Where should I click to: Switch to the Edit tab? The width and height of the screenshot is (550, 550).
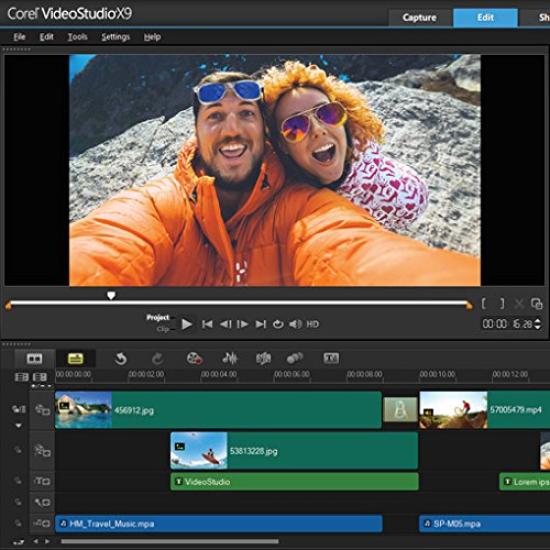(x=485, y=18)
